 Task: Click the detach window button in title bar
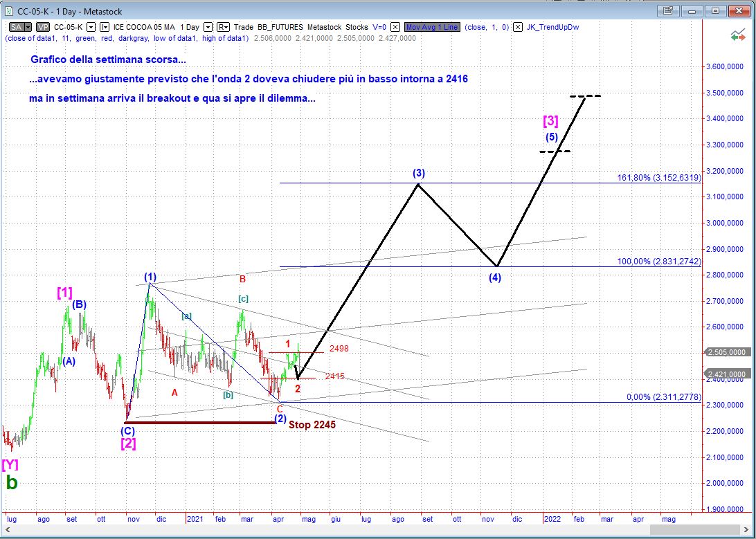click(668, 10)
